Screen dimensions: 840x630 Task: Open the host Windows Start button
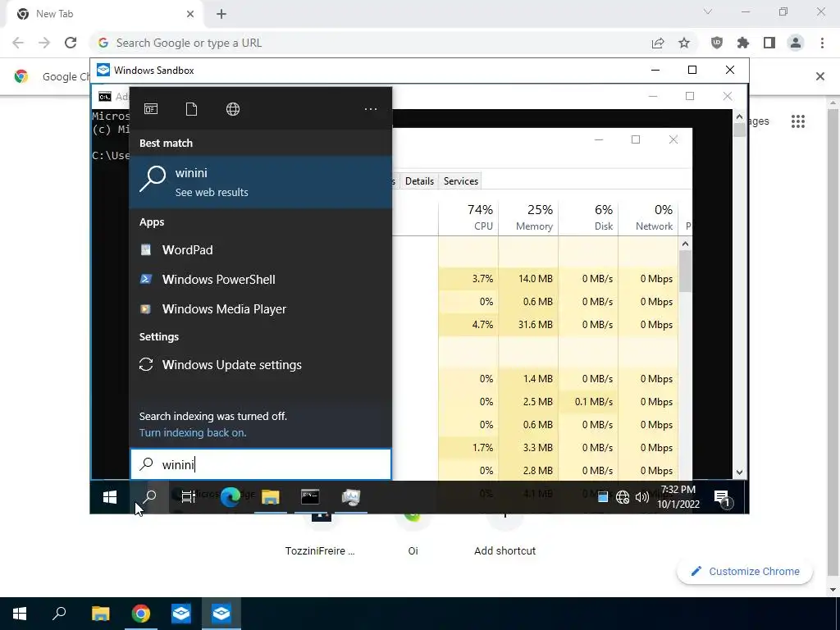tap(20, 614)
